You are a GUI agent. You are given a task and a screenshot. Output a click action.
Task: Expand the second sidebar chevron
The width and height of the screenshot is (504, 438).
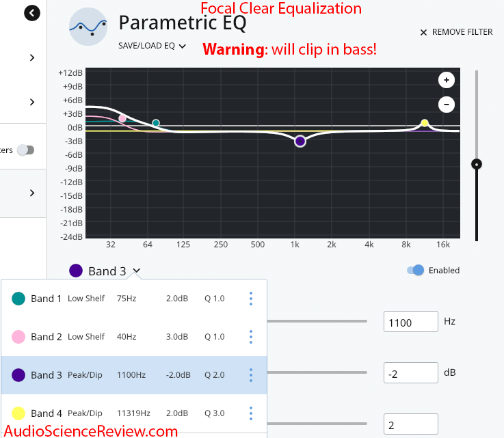[x=32, y=102]
